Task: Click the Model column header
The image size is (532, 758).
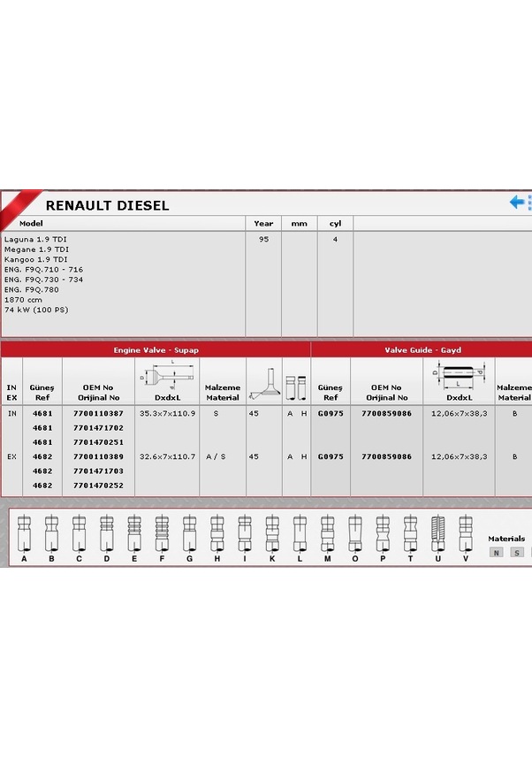Action: (31, 224)
